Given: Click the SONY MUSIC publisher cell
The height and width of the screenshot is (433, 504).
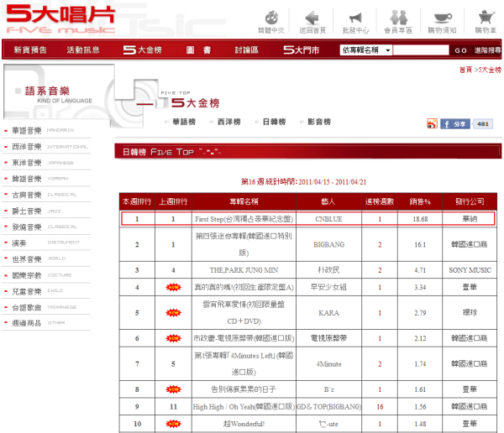Looking at the screenshot, I should click(470, 270).
